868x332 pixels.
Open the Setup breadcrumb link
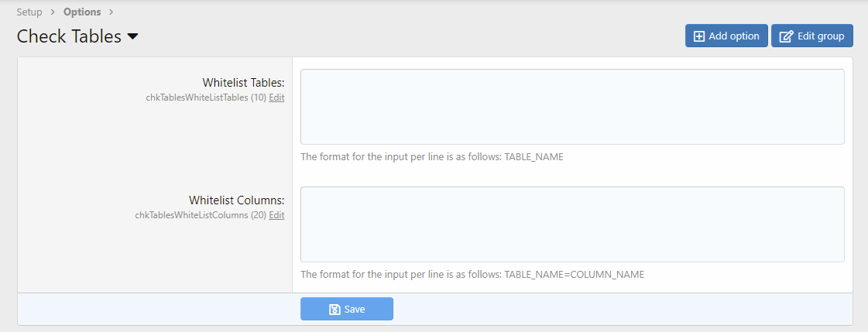[x=29, y=12]
